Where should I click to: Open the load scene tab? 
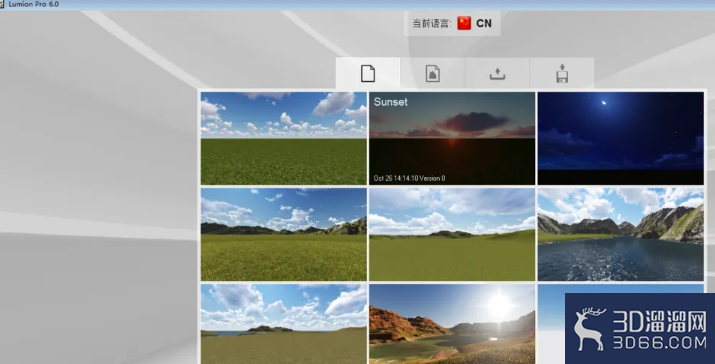(497, 73)
